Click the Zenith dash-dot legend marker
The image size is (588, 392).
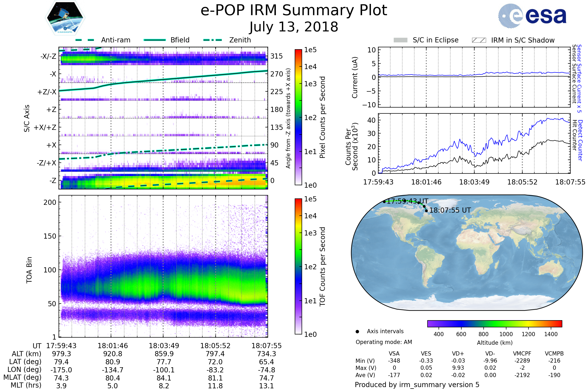(x=212, y=40)
